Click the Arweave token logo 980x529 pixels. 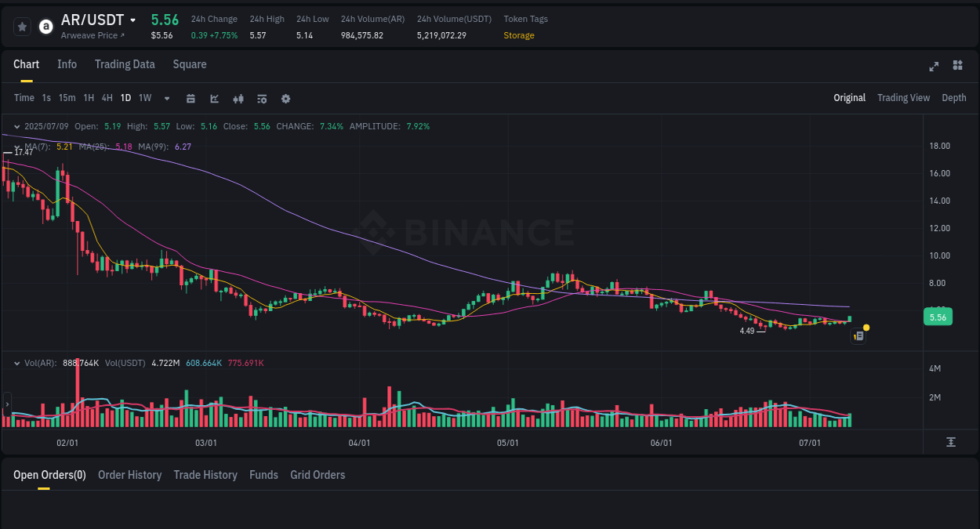pos(45,26)
